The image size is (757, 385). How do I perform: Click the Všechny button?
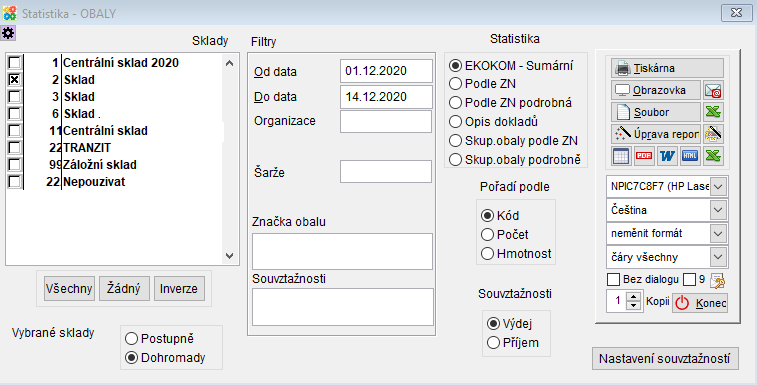tap(69, 289)
